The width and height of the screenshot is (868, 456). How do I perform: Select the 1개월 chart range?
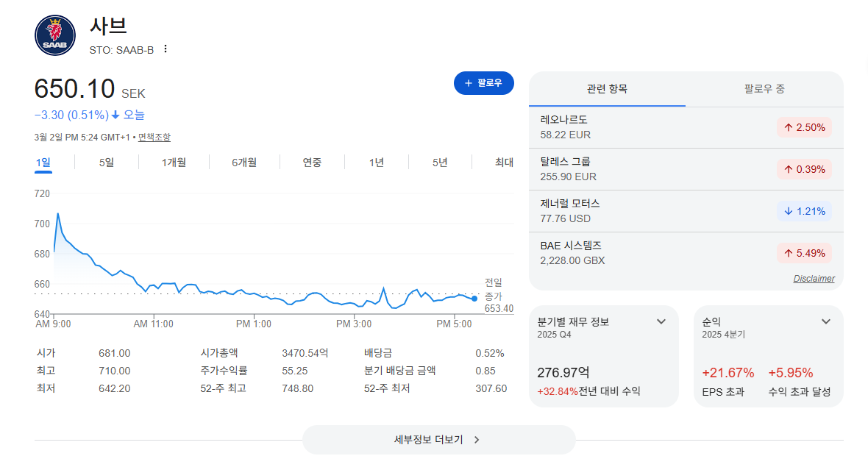[x=174, y=163]
